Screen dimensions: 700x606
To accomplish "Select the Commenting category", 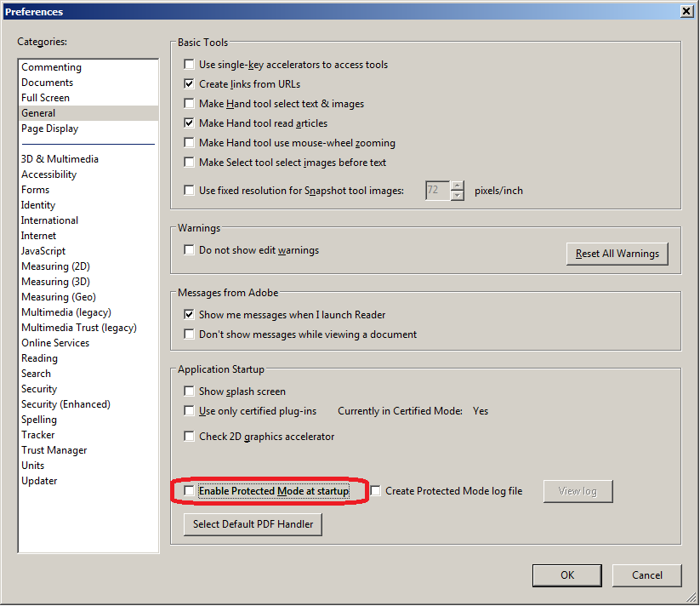I will [88, 67].
